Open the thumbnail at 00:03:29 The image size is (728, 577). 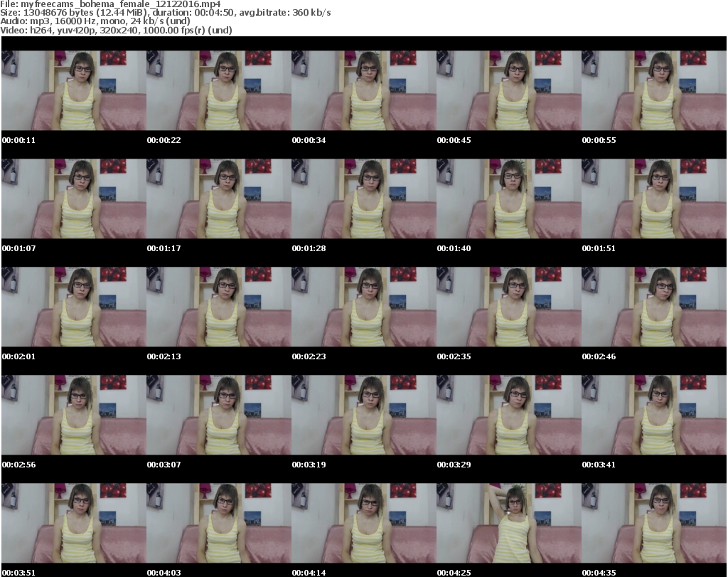508,415
